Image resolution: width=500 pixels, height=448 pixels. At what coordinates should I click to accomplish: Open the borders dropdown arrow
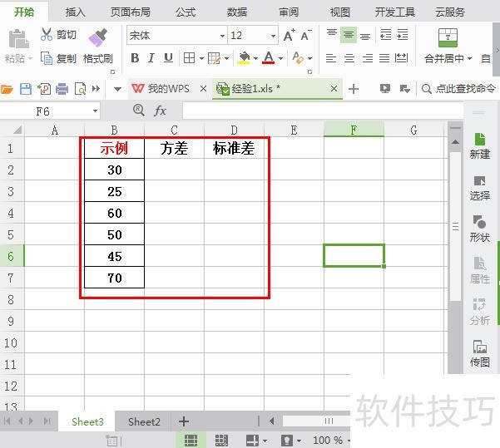click(201, 58)
